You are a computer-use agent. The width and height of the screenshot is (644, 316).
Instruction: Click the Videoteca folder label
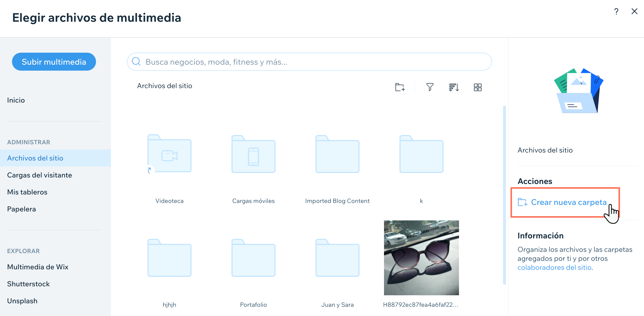(169, 201)
